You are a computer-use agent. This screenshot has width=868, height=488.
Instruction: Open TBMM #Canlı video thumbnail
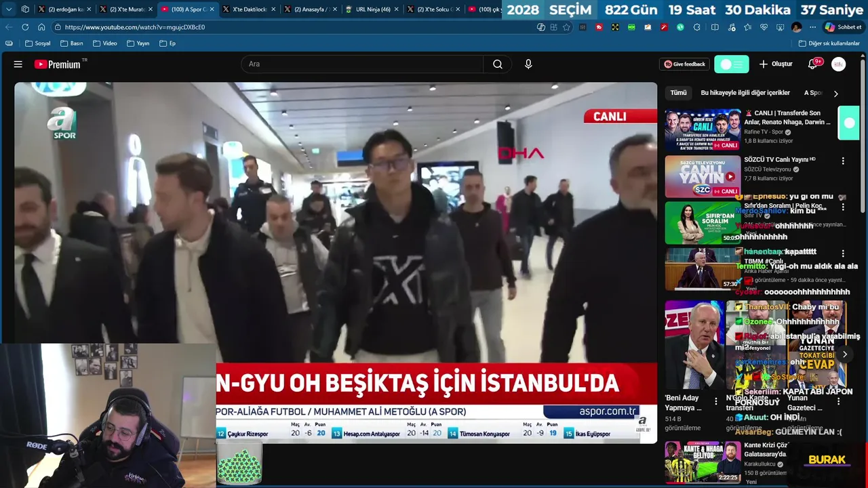pyautogui.click(x=703, y=269)
